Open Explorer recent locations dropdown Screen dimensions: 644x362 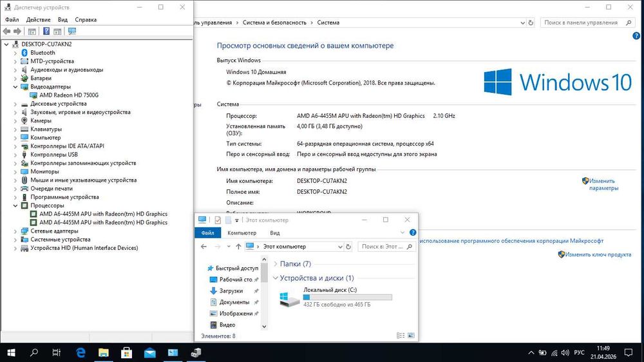click(x=229, y=247)
